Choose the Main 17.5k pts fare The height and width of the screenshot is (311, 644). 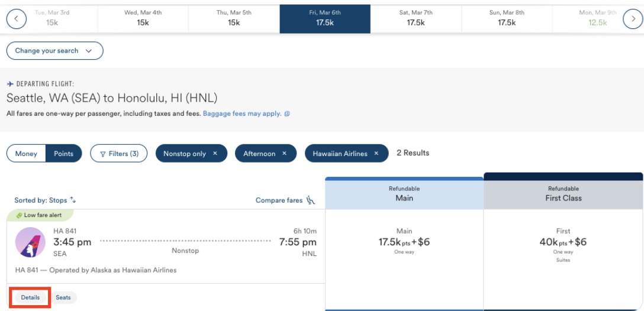coord(404,242)
